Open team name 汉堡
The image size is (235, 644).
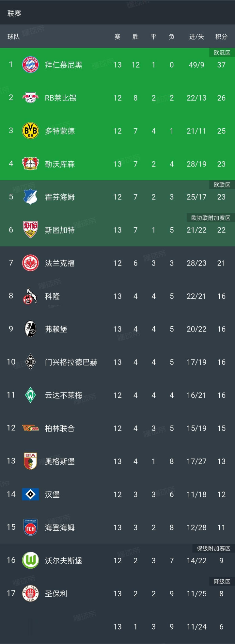point(52,494)
